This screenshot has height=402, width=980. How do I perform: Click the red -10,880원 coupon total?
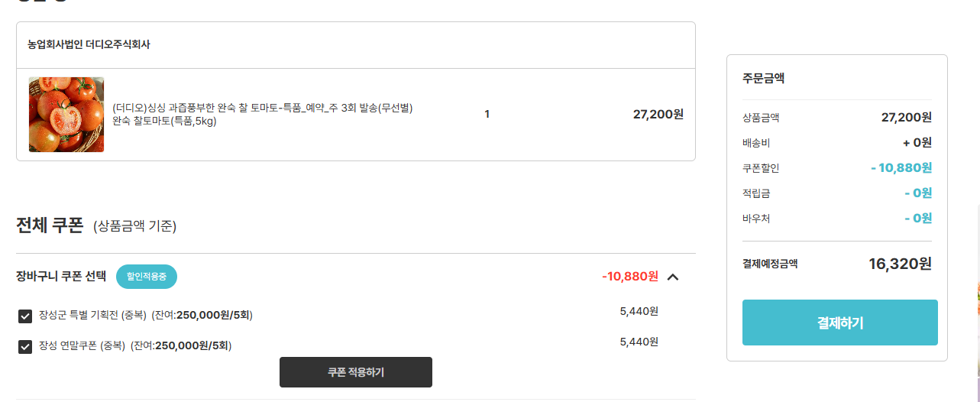(x=629, y=276)
